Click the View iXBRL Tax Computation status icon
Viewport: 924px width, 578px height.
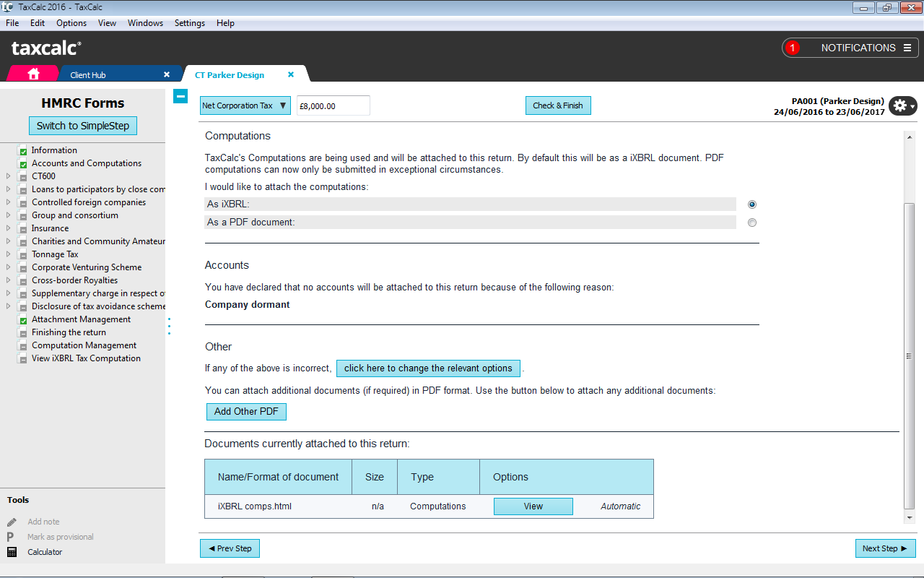(x=23, y=359)
